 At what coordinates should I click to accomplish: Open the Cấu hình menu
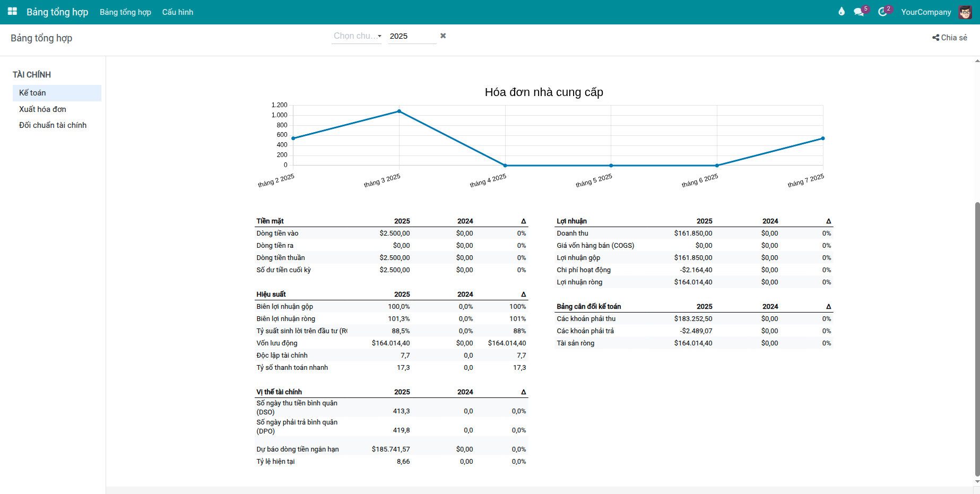[178, 12]
